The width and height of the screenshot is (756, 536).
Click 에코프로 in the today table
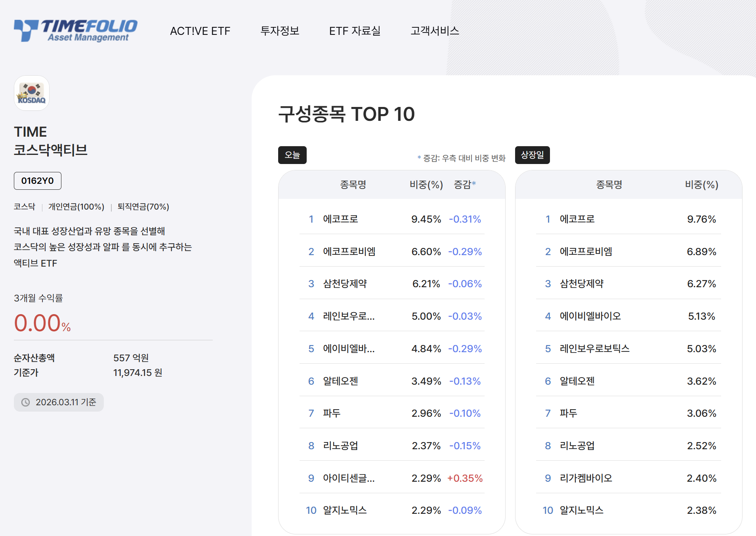pyautogui.click(x=341, y=219)
